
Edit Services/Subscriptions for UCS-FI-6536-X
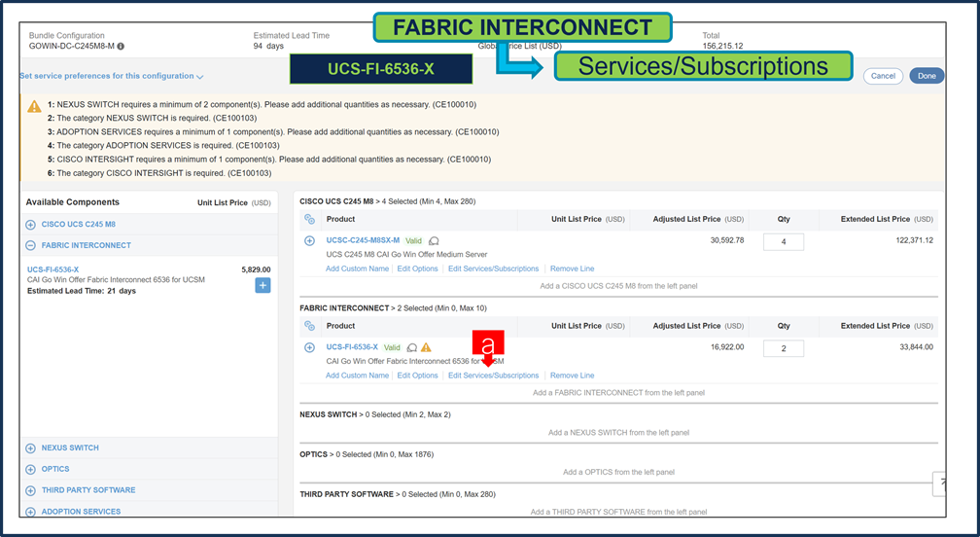(x=493, y=376)
